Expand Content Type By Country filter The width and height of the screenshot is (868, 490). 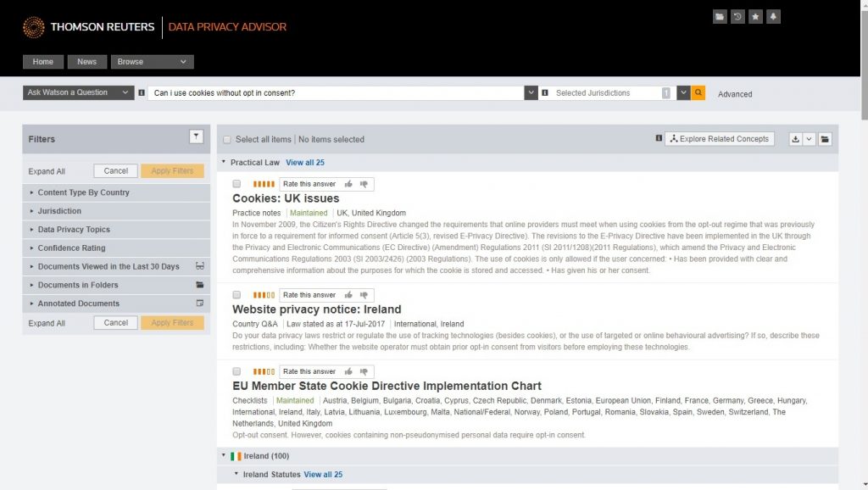point(116,192)
